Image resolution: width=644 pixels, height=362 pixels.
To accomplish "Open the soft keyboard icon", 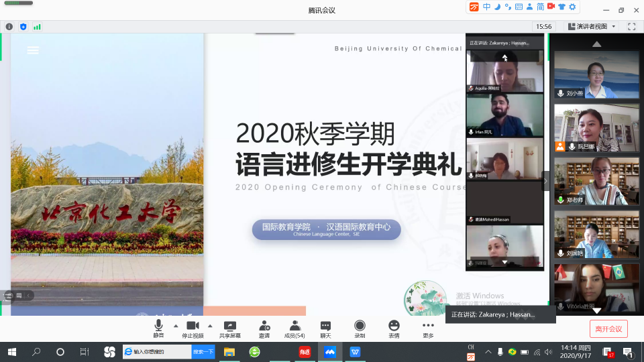I will click(x=519, y=7).
